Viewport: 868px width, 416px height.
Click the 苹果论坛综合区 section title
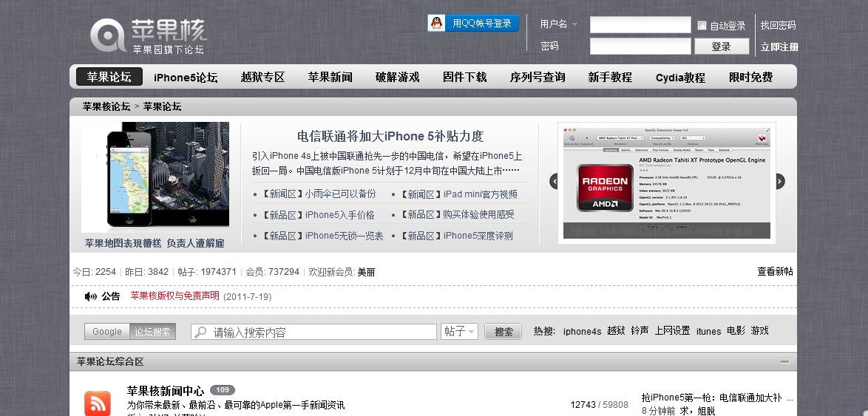[110, 362]
